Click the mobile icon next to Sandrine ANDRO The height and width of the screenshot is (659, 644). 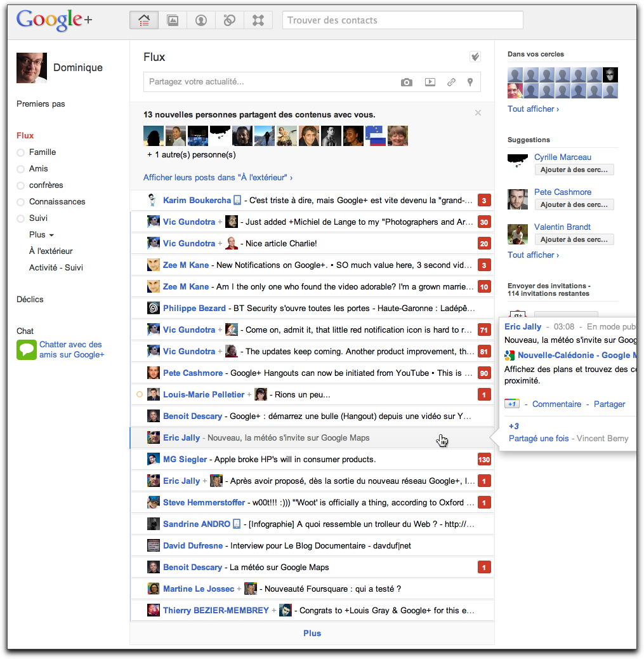tap(237, 524)
